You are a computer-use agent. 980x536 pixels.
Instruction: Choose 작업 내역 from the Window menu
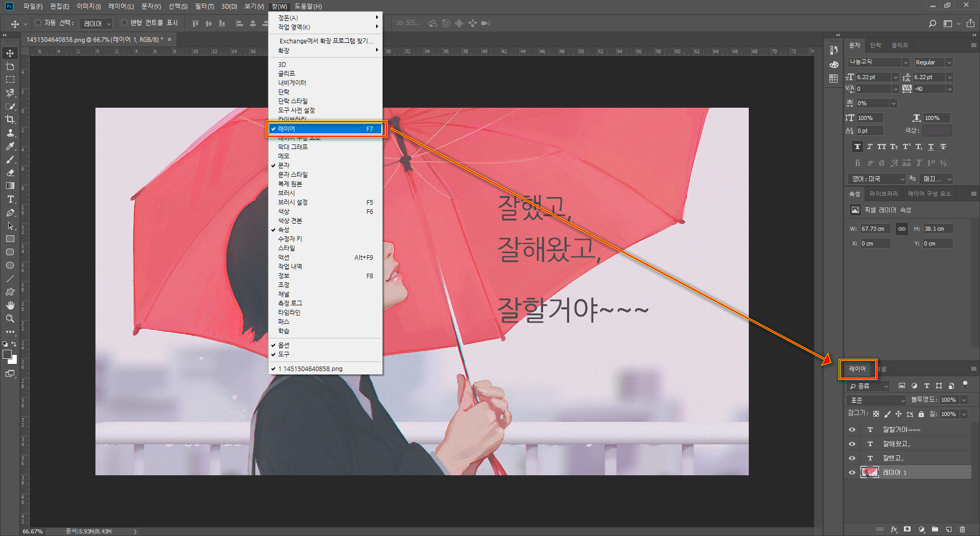coord(326,266)
